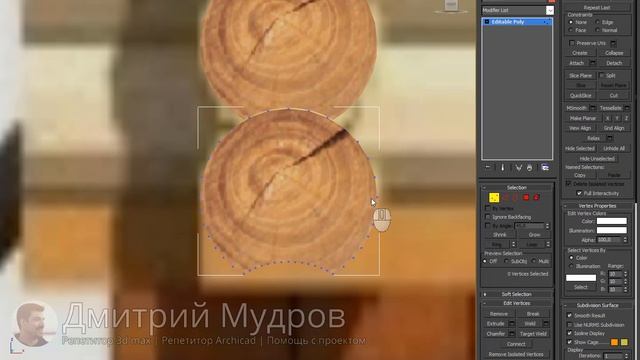Select Vertex sub-object level icon
Viewport: 640px width, 360px height.
click(494, 198)
